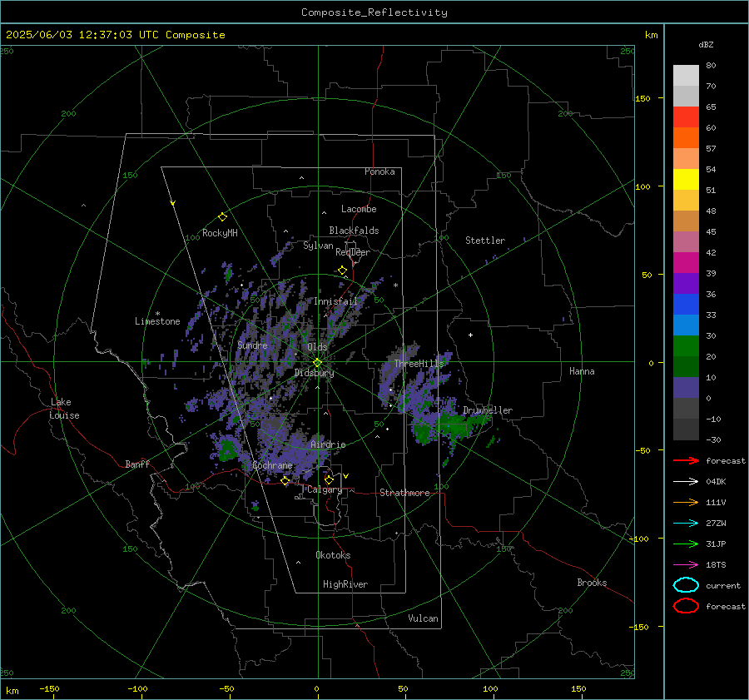Click the Drumheller city label
The image size is (749, 700).
(488, 410)
